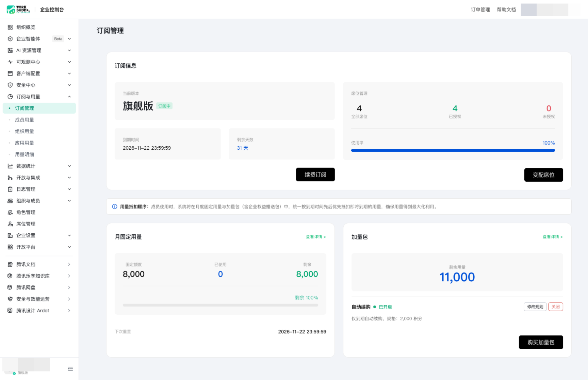Open 帮助文档 in the top bar
Screen dimensions: 588x380
pyautogui.click(x=506, y=10)
